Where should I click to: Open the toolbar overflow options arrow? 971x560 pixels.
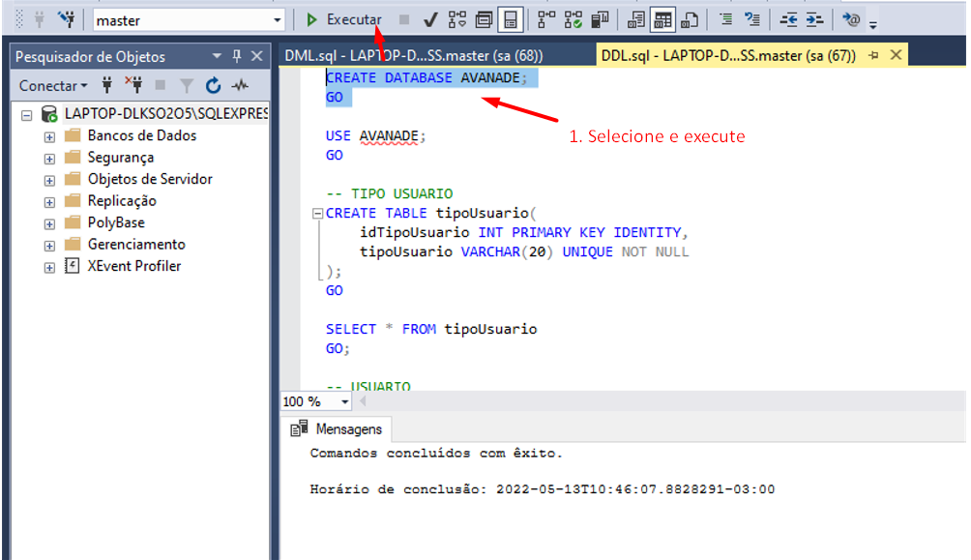873,25
